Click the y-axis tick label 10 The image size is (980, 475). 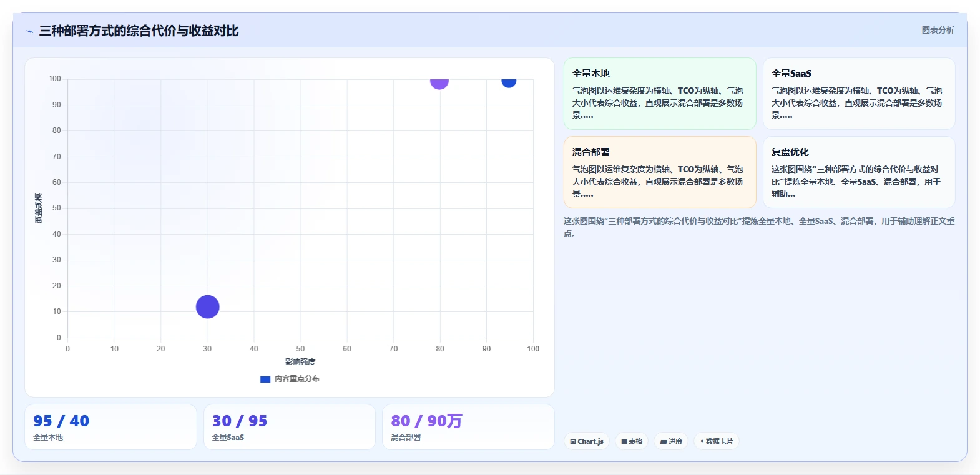click(x=57, y=311)
